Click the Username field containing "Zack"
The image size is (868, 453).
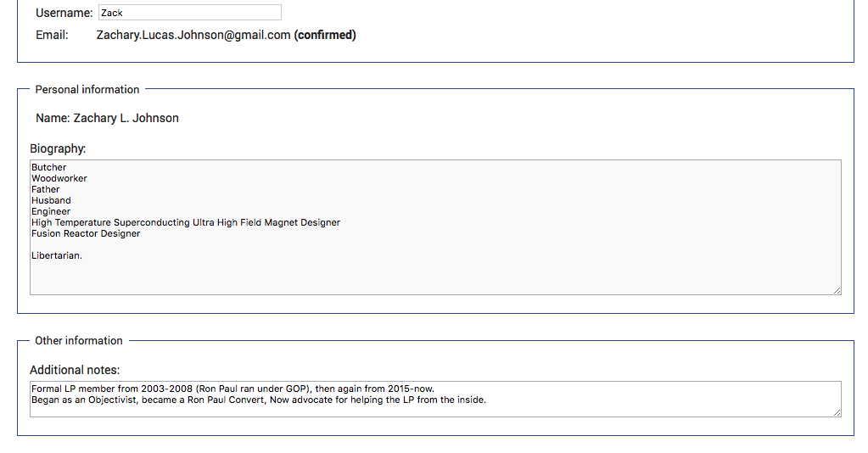189,13
